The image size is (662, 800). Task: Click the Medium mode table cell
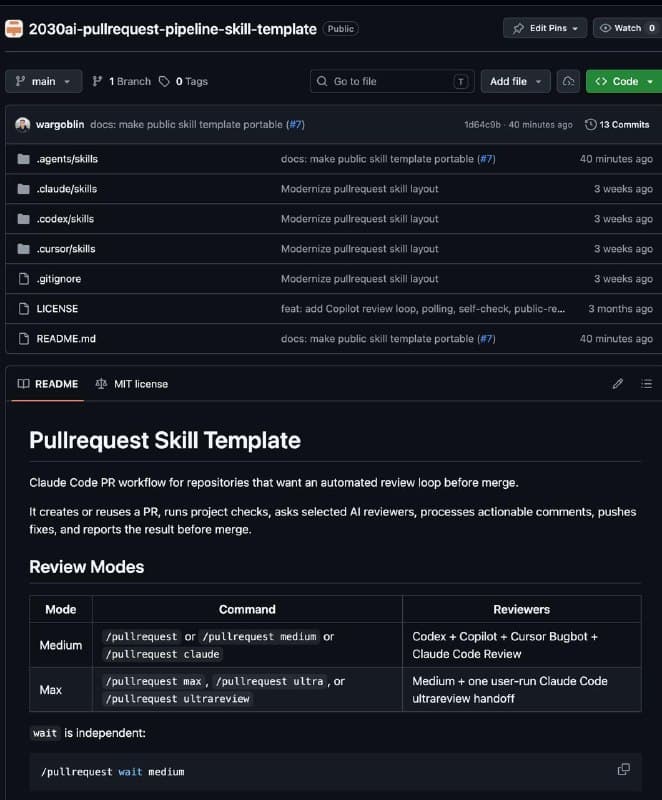coord(61,645)
